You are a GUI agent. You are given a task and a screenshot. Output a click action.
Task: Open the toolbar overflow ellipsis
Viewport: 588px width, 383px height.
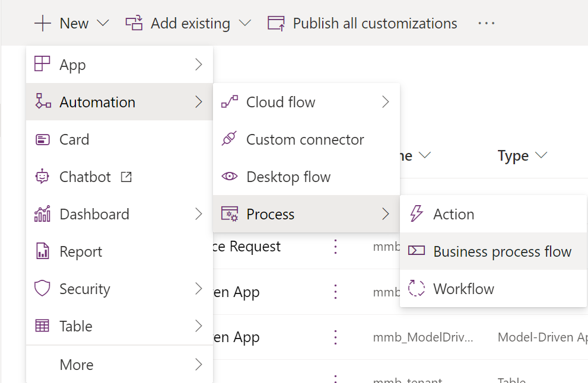[x=487, y=23]
